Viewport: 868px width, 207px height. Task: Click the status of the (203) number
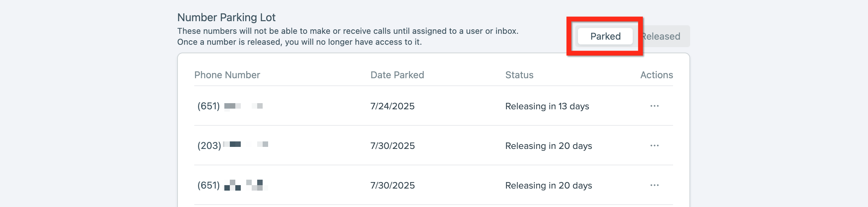click(x=548, y=146)
